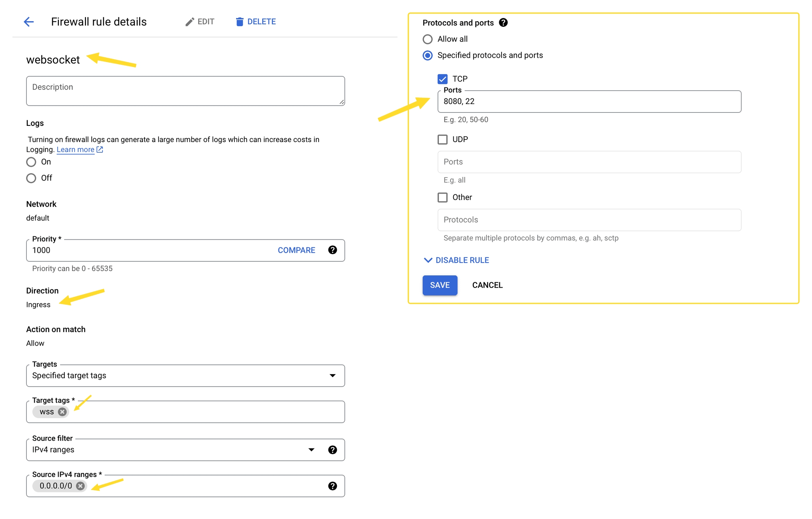Click the Source IPv4 ranges help icon
The width and height of the screenshot is (812, 519).
coord(332,486)
